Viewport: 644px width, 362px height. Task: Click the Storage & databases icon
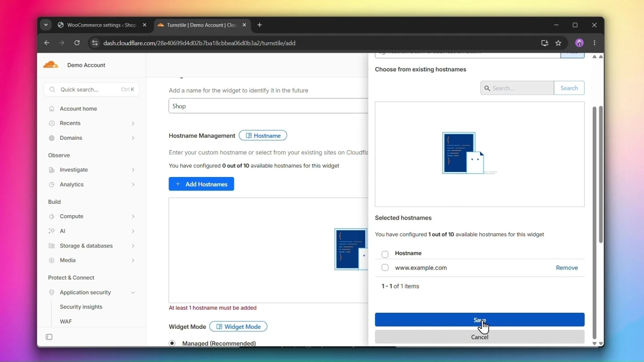(x=52, y=246)
